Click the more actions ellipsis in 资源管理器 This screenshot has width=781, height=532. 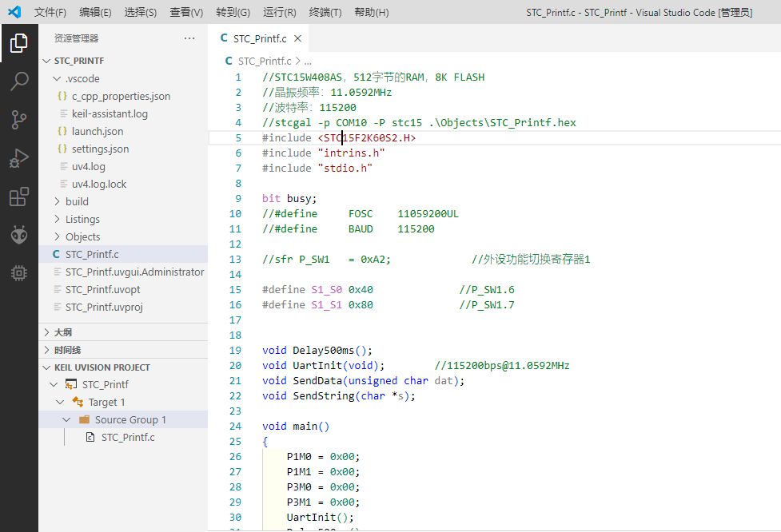[189, 38]
